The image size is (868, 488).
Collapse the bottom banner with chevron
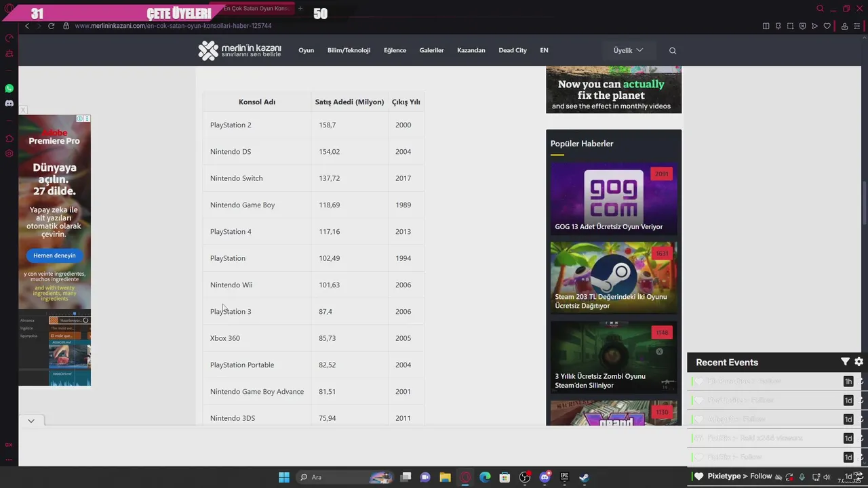(31, 421)
